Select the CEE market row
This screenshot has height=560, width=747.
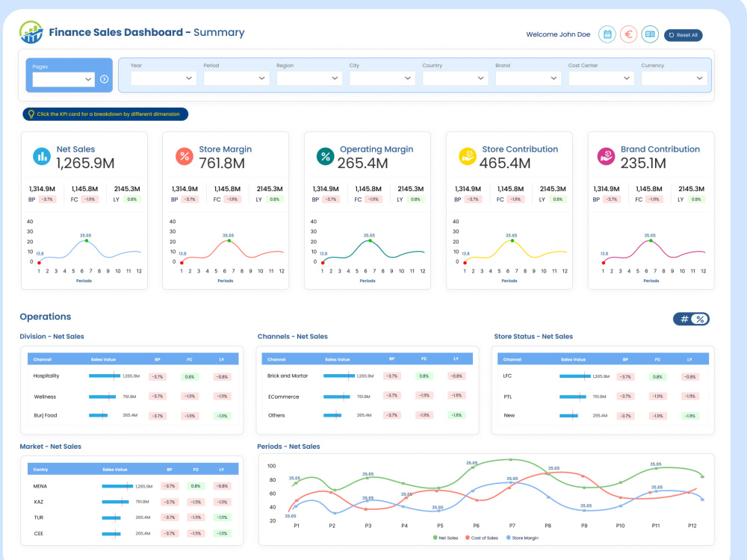(x=132, y=533)
